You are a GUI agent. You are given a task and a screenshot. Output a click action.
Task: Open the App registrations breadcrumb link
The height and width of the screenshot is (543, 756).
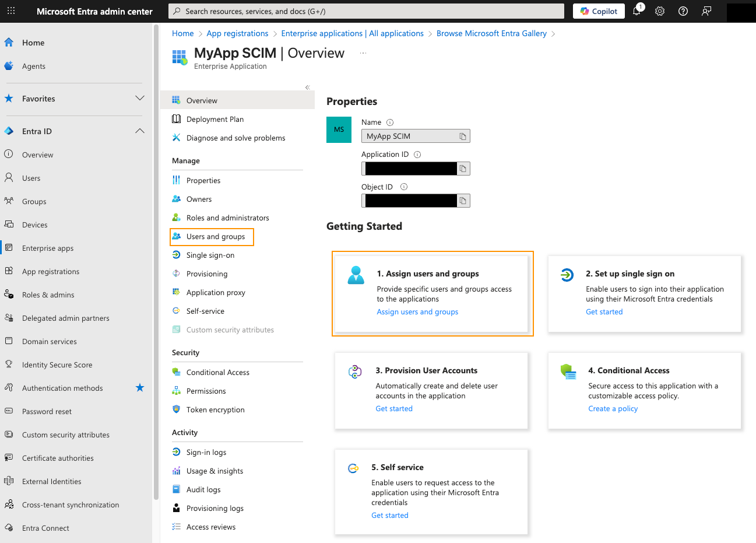(237, 33)
